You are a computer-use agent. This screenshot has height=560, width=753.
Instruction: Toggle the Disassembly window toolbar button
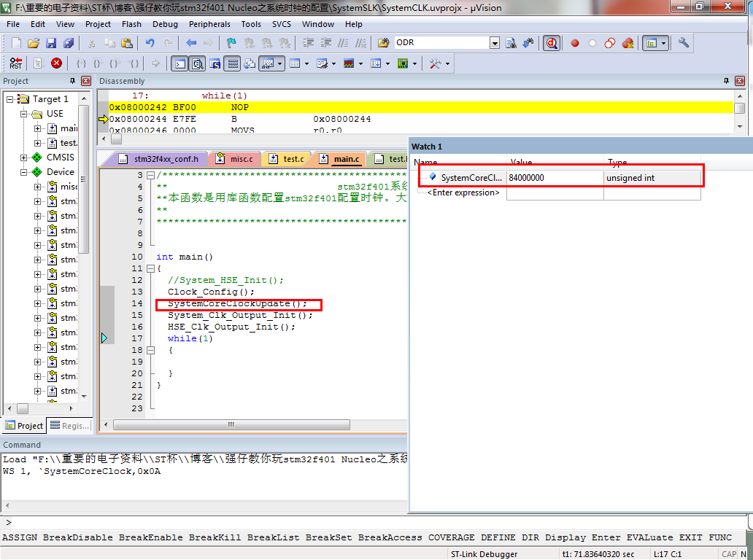click(x=198, y=63)
